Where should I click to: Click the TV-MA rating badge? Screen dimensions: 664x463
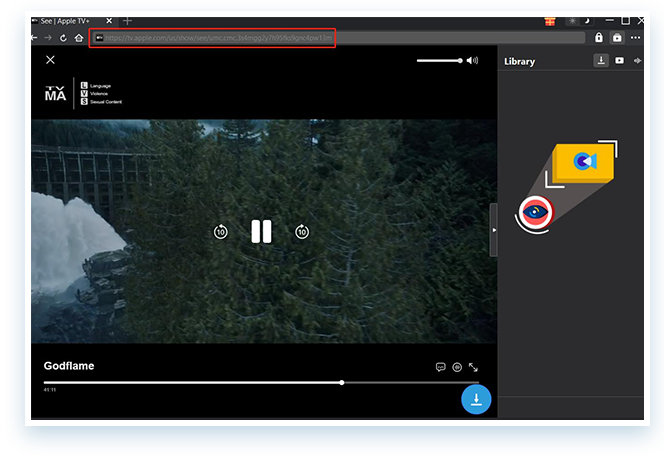[x=55, y=94]
